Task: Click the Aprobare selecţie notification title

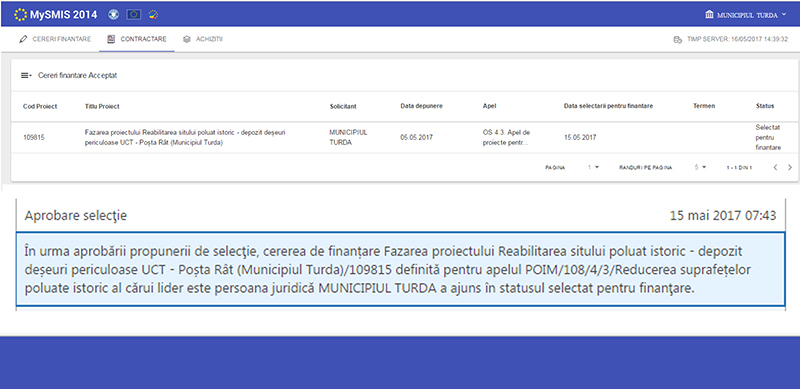Action: (x=76, y=215)
